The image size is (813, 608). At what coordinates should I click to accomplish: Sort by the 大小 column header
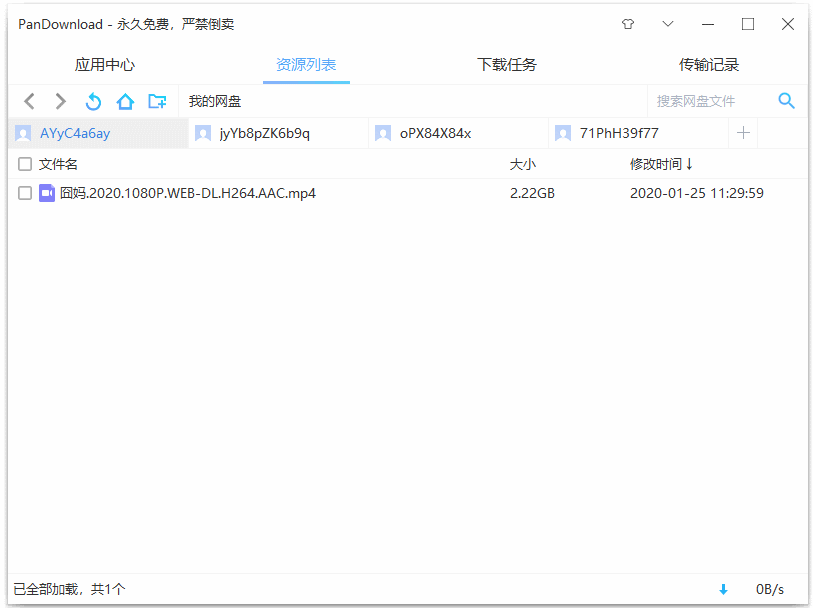point(523,164)
